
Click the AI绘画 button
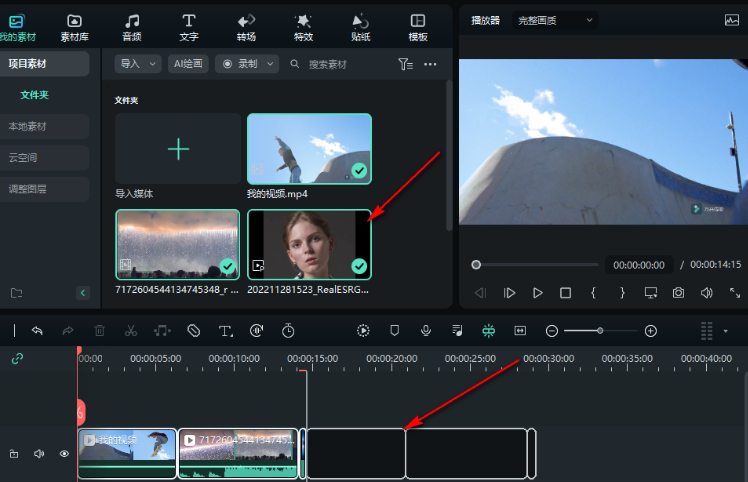188,64
